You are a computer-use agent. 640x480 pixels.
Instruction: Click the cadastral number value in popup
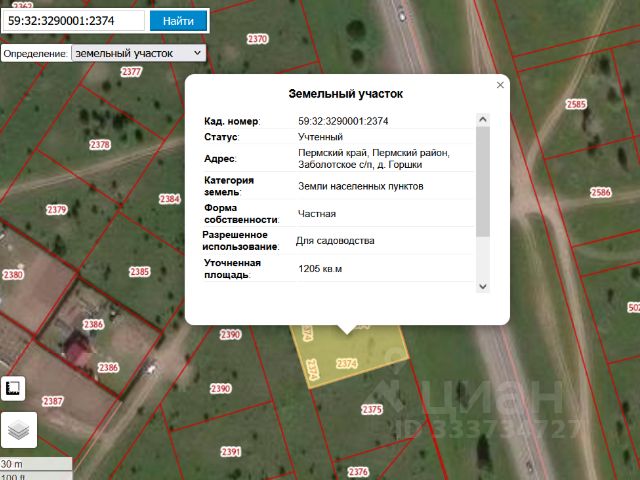[343, 121]
